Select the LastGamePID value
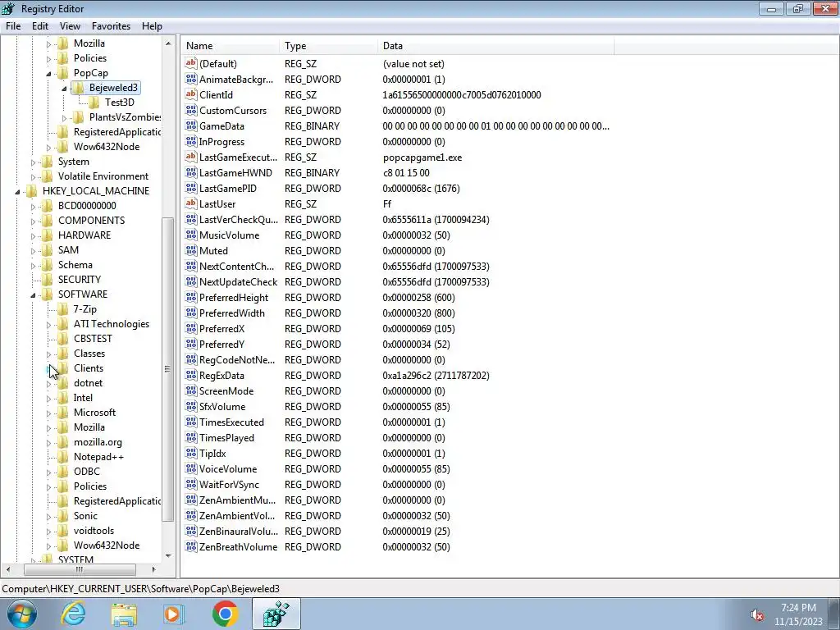This screenshot has width=840, height=630. 228,189
